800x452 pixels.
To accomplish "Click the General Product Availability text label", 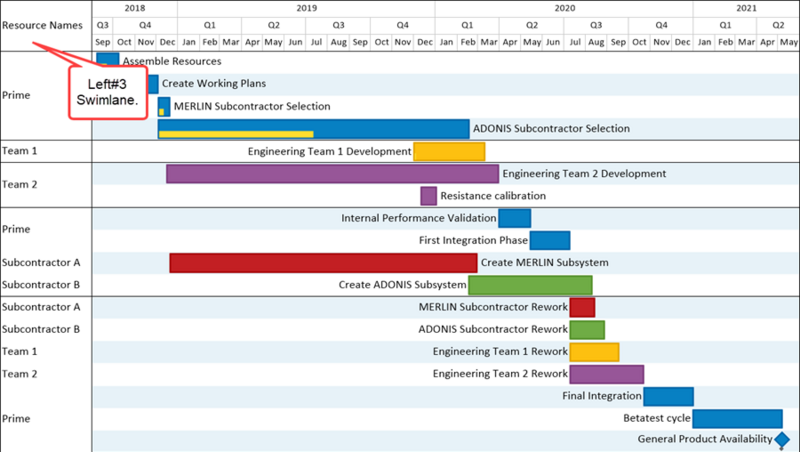I will click(x=705, y=439).
